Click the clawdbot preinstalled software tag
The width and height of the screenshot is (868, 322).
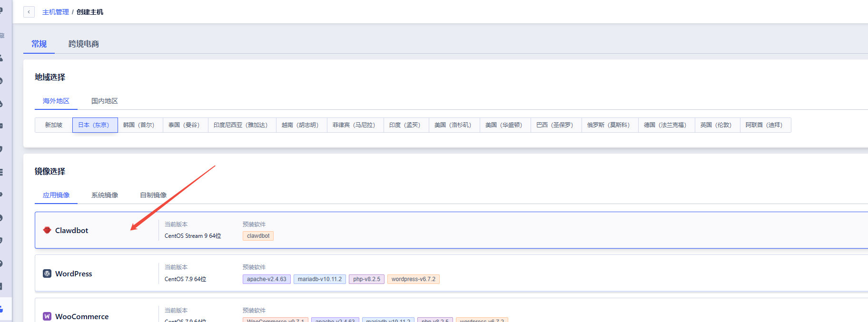(x=258, y=236)
